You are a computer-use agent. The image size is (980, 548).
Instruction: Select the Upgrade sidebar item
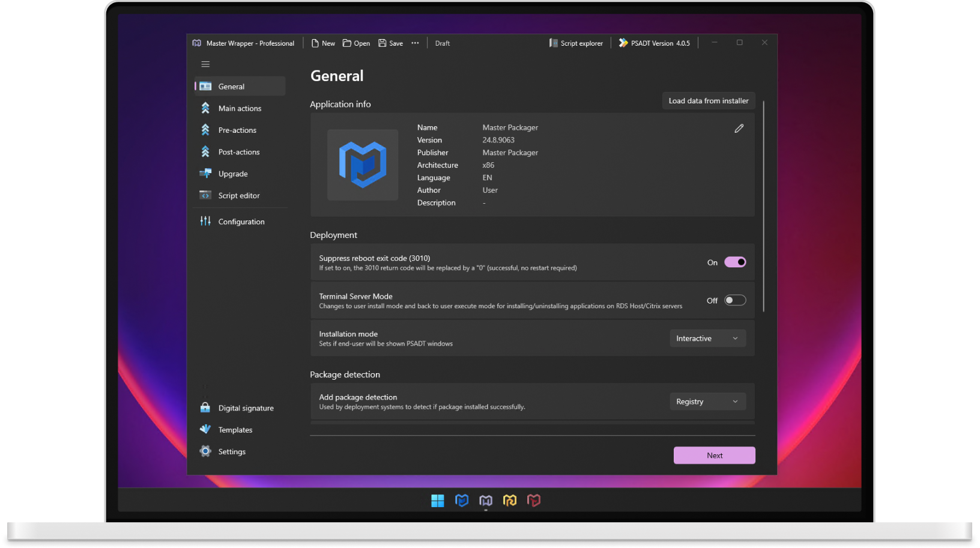(233, 174)
